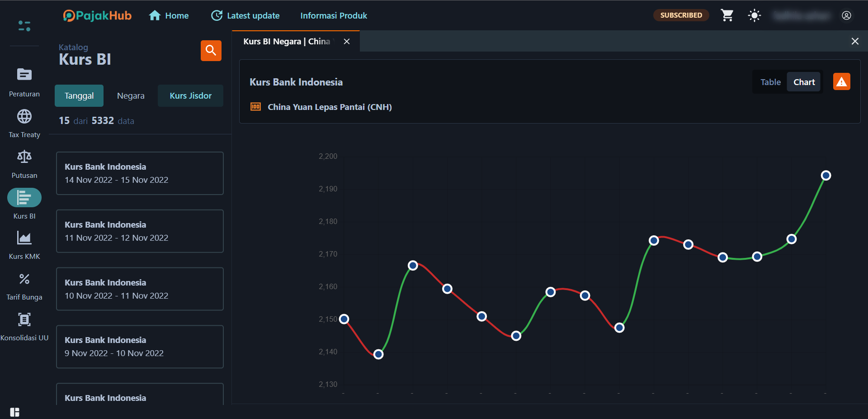Viewport: 868px width, 419px height.
Task: Click the 2,130 y-axis label
Action: coord(328,384)
